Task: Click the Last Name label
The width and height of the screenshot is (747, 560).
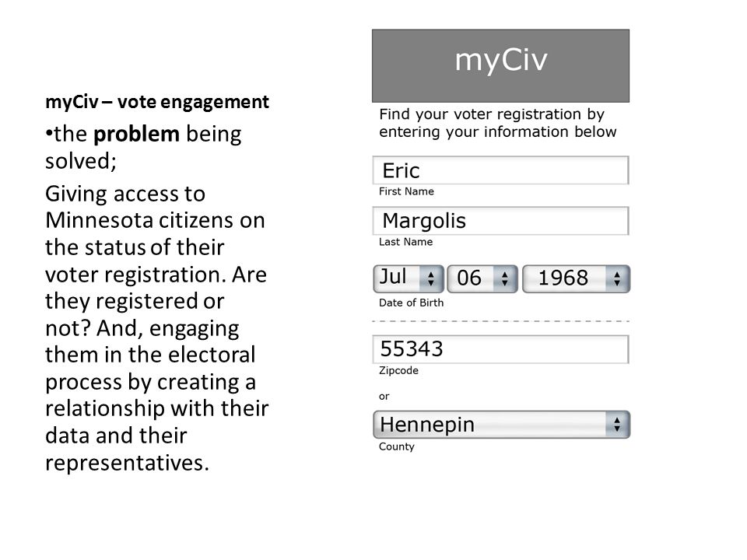Action: click(406, 242)
